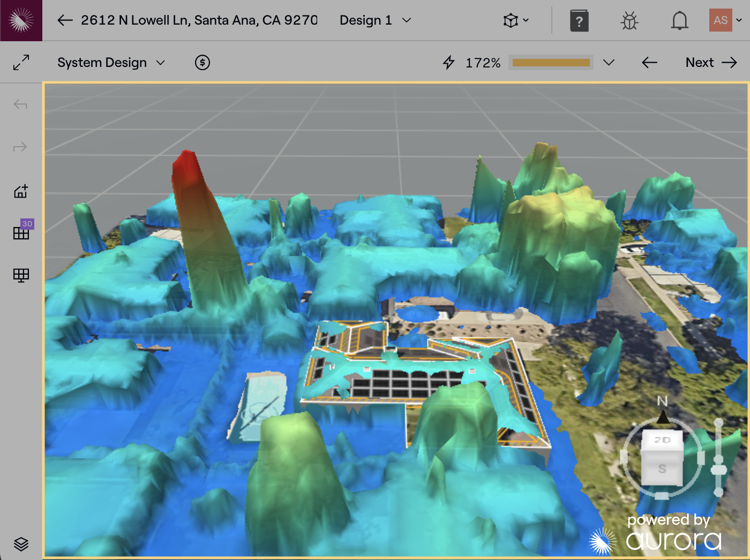Open the module grid fill tool
The image size is (750, 560).
[20, 275]
